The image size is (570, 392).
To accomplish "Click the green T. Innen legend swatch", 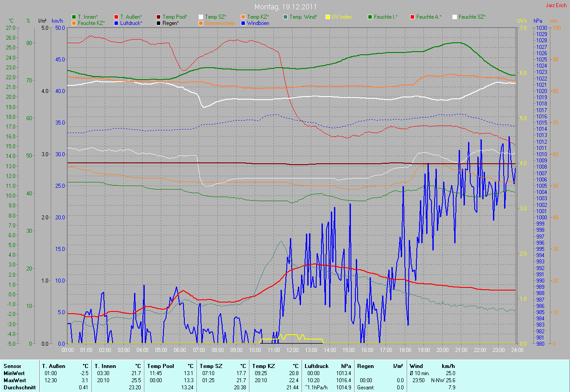I will click(74, 17).
